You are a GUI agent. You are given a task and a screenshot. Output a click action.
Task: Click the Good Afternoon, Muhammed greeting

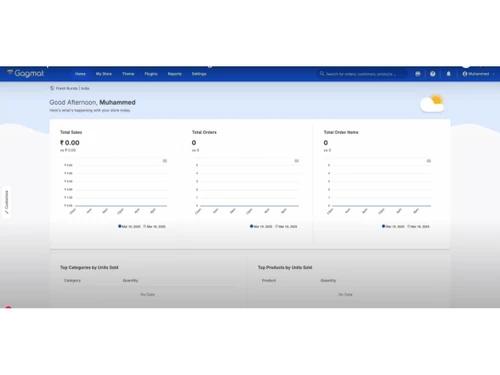[x=92, y=102]
